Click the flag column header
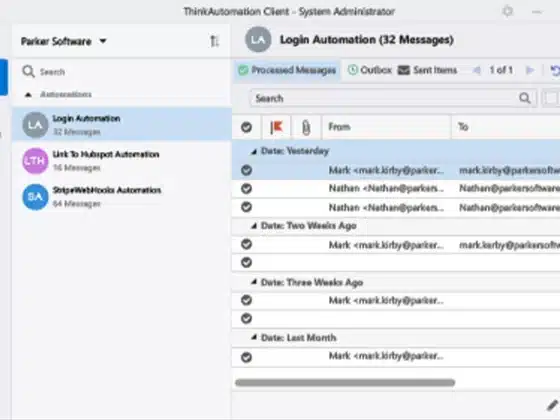The height and width of the screenshot is (420, 560). [276, 127]
